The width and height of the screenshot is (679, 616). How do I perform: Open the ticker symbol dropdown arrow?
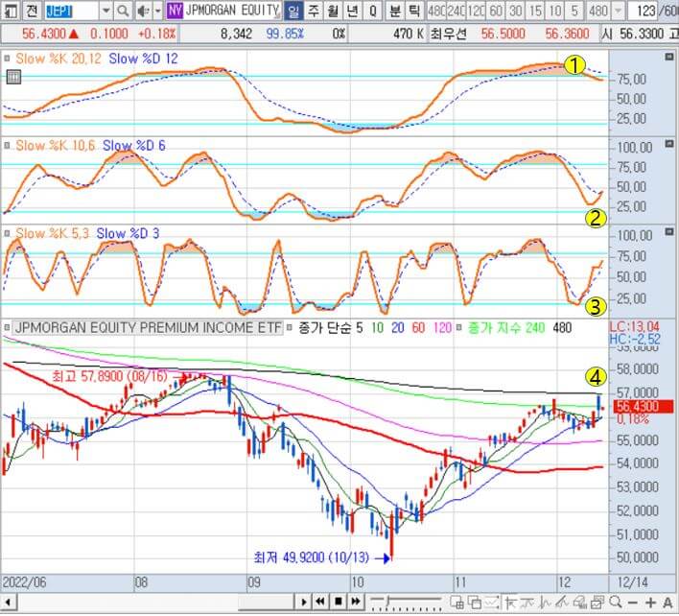[x=105, y=11]
